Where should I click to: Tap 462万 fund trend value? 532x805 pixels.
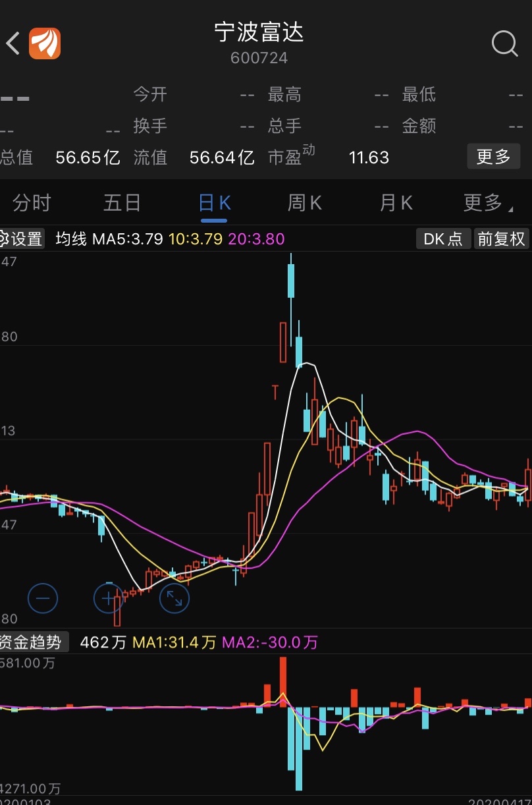103,642
